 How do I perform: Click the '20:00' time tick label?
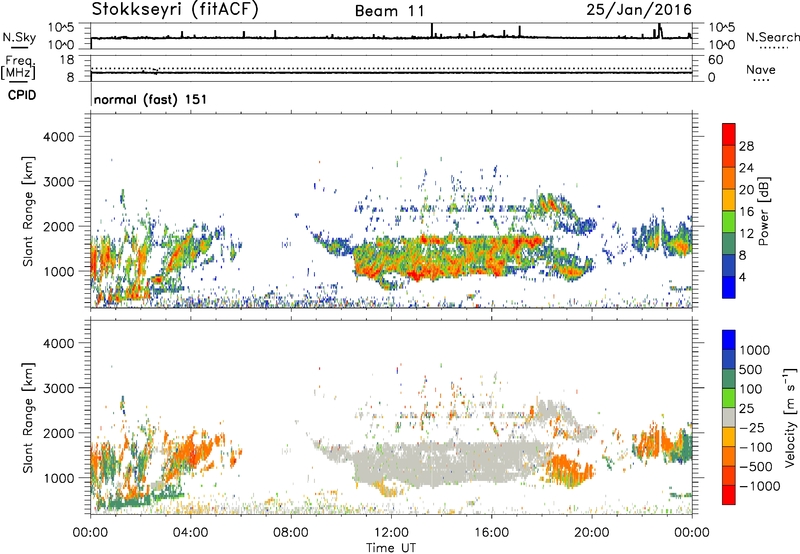click(x=592, y=533)
